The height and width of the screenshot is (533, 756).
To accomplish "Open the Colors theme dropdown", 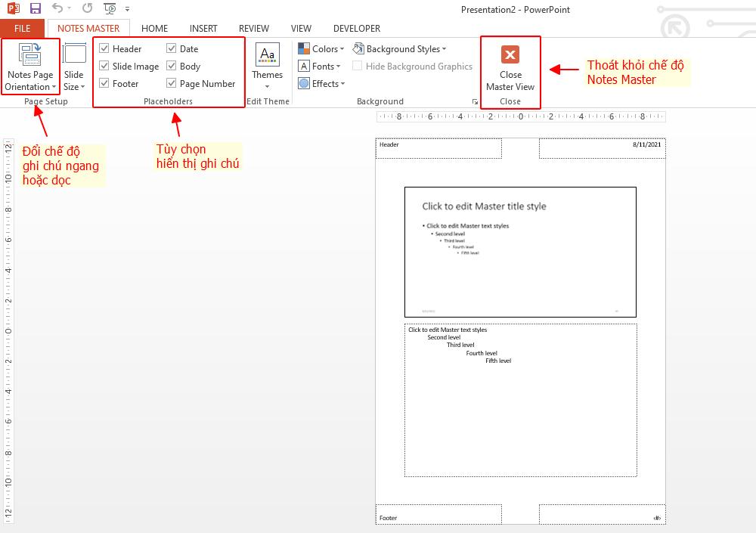I will click(321, 48).
